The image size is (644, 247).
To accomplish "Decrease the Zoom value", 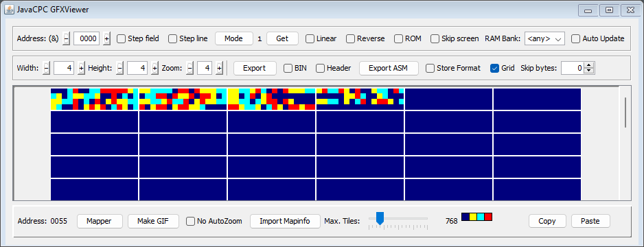I will 189,68.
